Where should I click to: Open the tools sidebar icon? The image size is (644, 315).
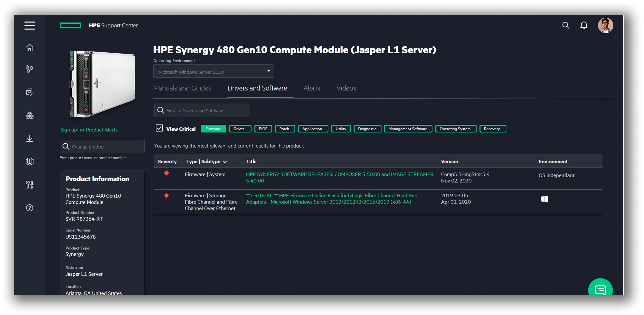point(30,185)
